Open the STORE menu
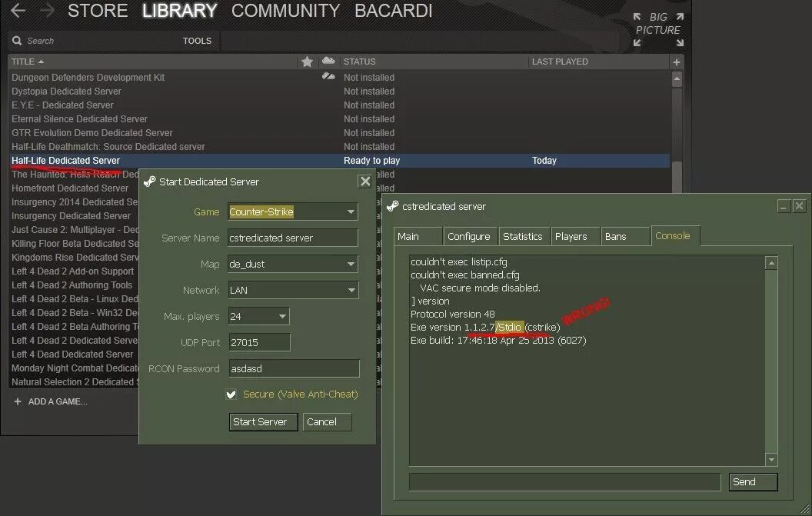Image resolution: width=812 pixels, height=516 pixels. pos(98,10)
